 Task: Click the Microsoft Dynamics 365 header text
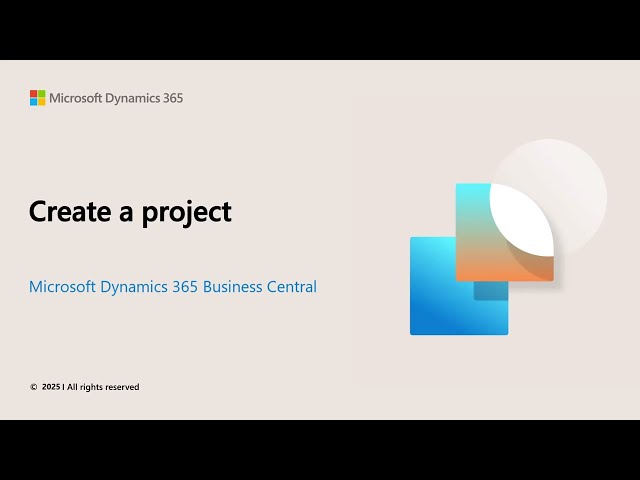[116, 98]
